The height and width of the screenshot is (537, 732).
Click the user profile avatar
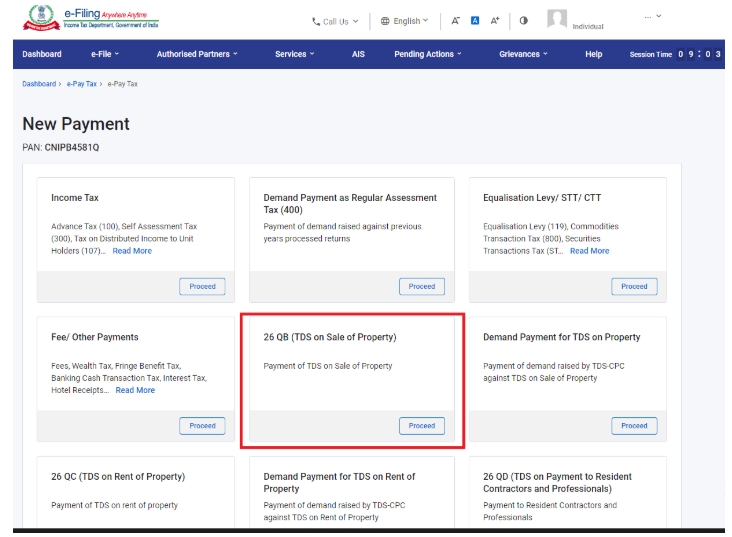click(x=557, y=20)
